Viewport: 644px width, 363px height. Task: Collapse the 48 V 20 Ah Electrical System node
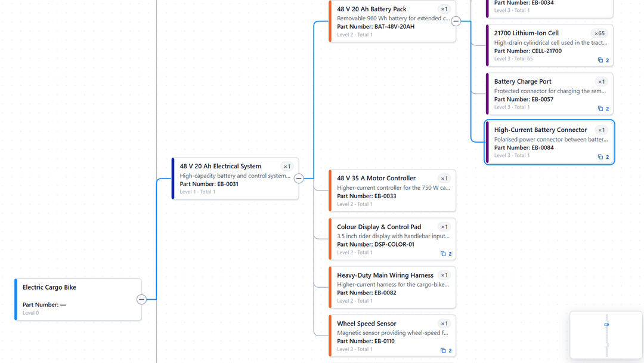299,179
